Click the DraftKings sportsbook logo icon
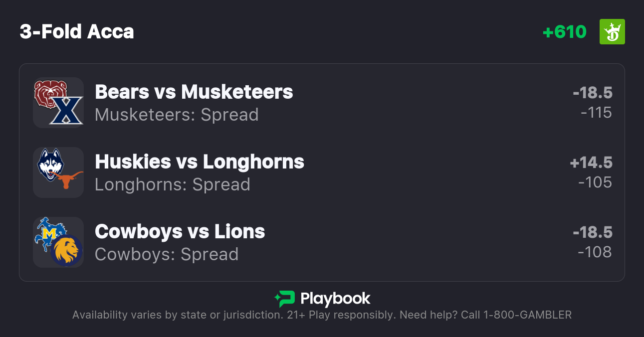The image size is (644, 337). (x=612, y=32)
